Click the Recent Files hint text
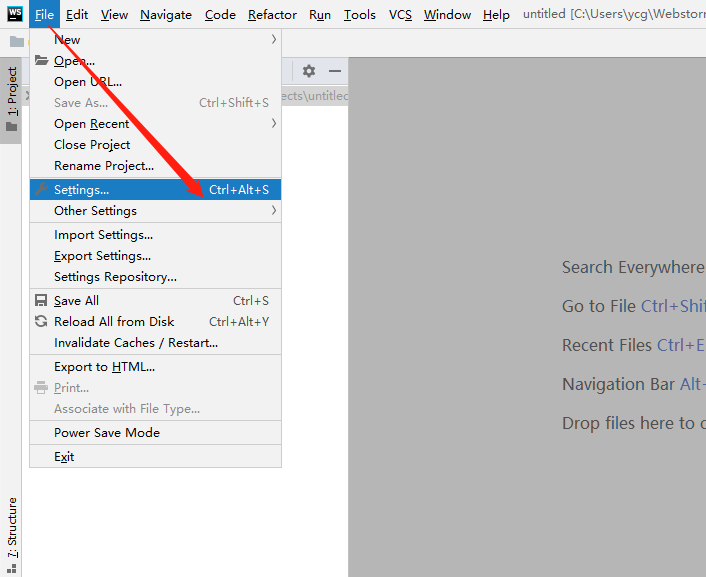 coord(607,345)
